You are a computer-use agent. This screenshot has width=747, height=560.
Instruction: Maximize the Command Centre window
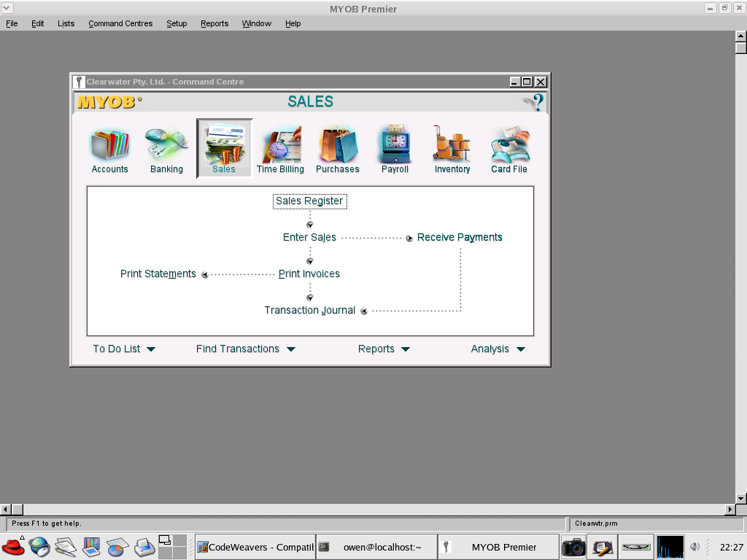click(527, 82)
